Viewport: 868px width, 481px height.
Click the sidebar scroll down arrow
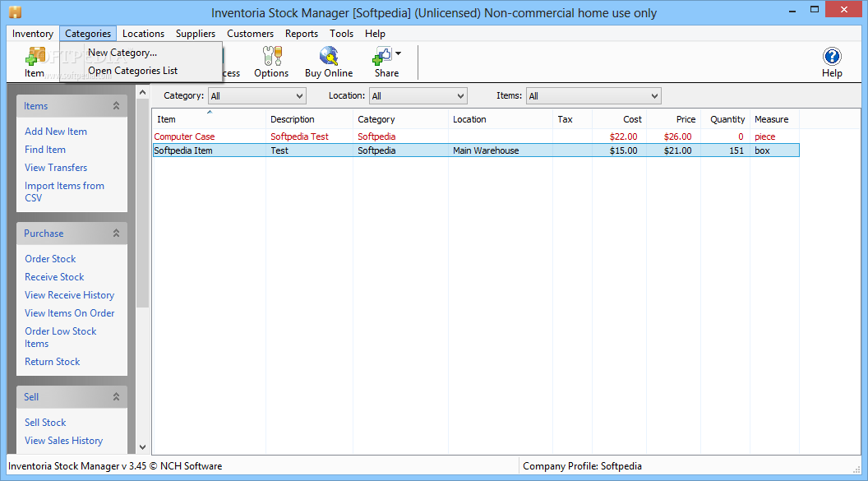tap(143, 447)
